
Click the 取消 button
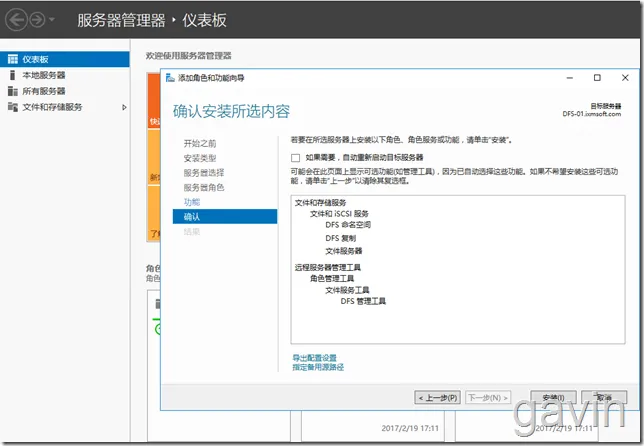click(x=604, y=397)
